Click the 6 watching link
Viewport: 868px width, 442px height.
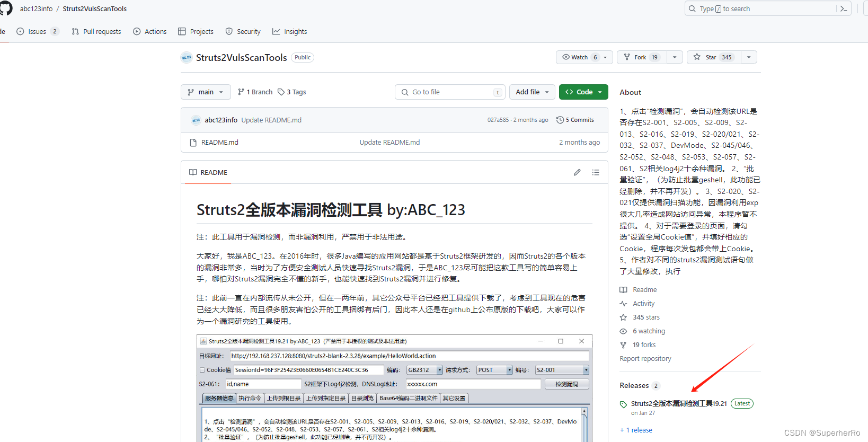pyautogui.click(x=649, y=331)
